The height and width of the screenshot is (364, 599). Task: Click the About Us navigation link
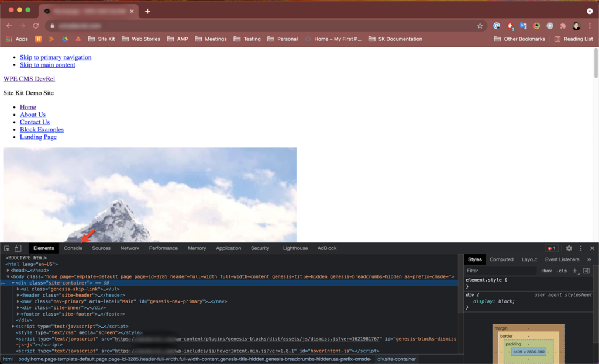[x=33, y=115]
